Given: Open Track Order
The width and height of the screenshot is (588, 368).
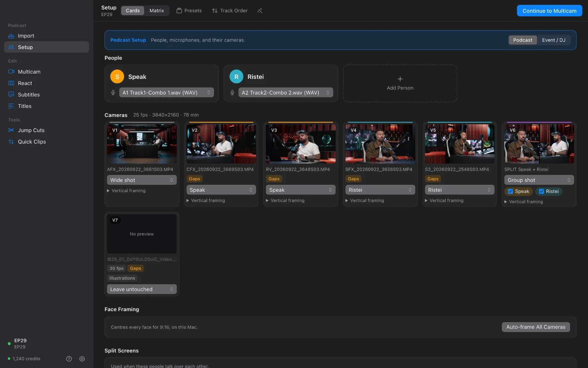Looking at the screenshot, I should (x=230, y=11).
